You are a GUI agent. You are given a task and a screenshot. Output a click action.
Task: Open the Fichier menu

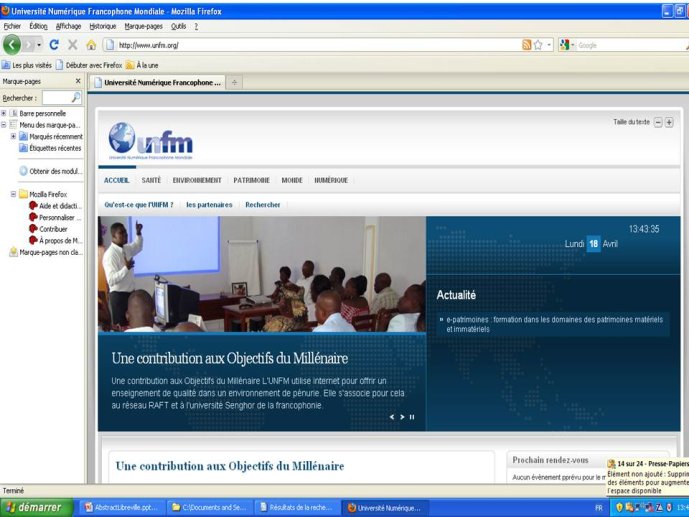click(12, 26)
